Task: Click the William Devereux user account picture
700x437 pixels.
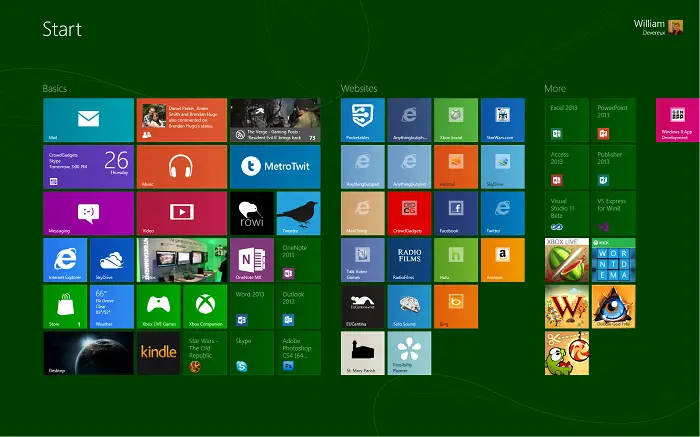Action: tap(675, 27)
